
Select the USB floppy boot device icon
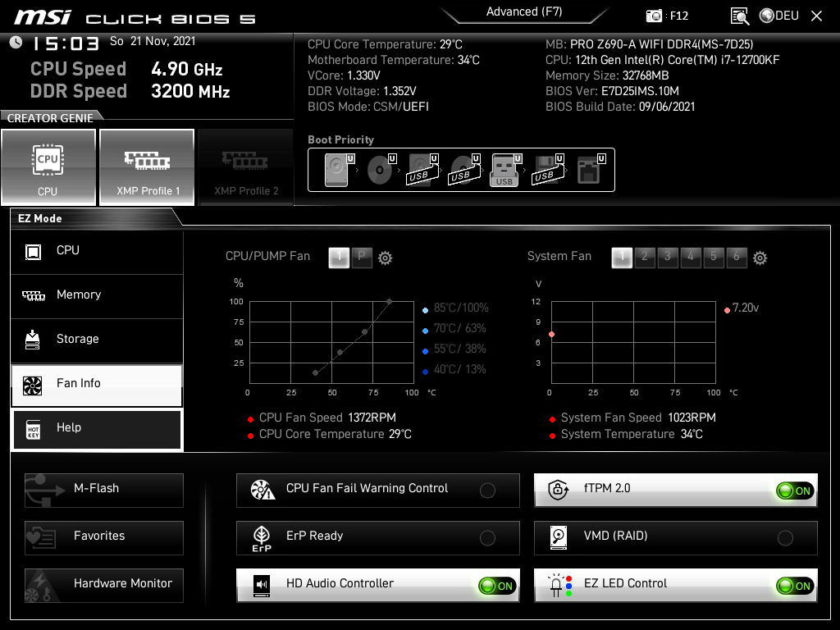pyautogui.click(x=548, y=170)
